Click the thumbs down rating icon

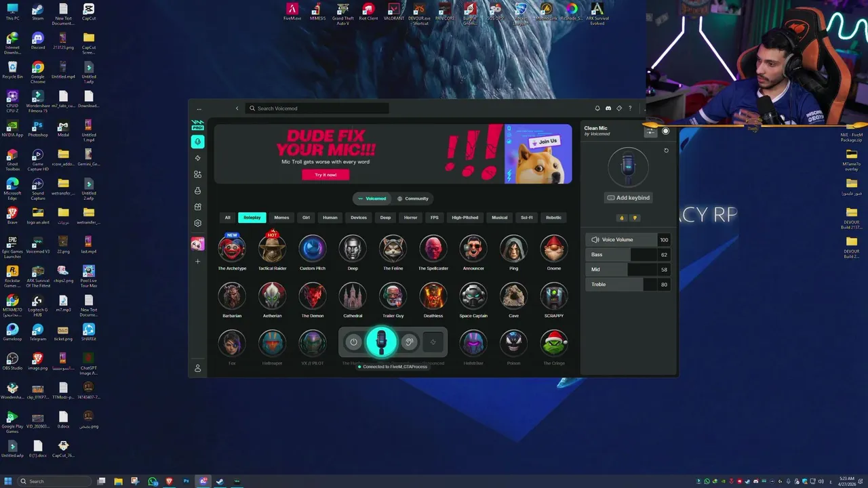(635, 218)
